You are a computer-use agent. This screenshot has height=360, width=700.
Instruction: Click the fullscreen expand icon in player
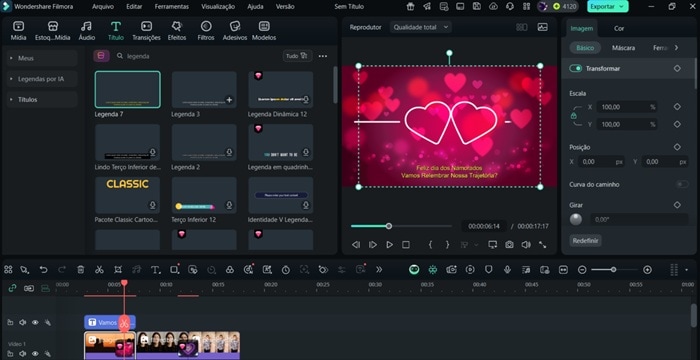[542, 244]
